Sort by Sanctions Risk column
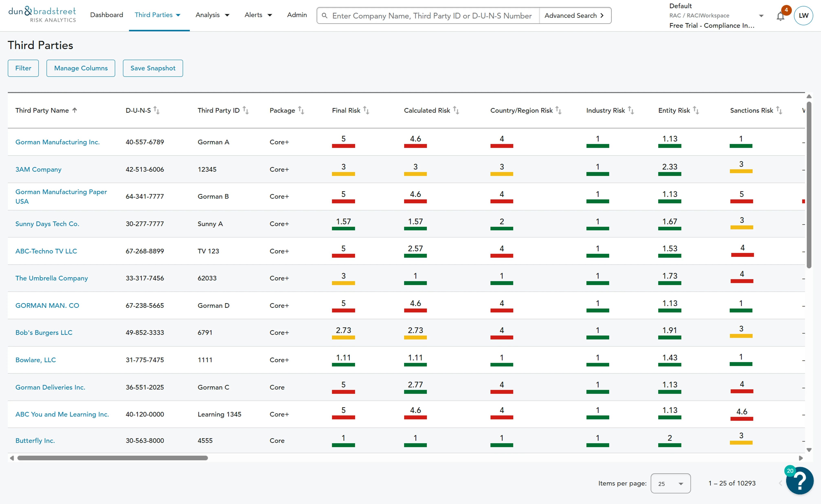Image resolution: width=821 pixels, height=504 pixels. [x=779, y=110]
